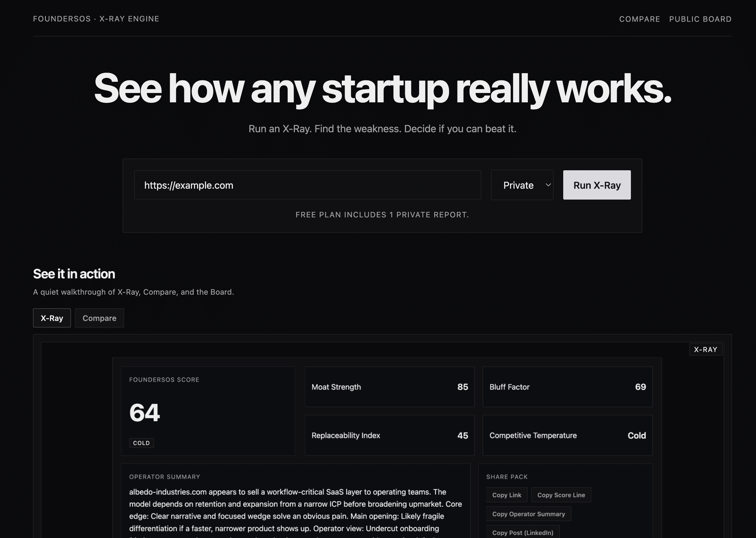The height and width of the screenshot is (538, 756).
Task: Click the X-RAY corner badge
Action: (x=706, y=349)
